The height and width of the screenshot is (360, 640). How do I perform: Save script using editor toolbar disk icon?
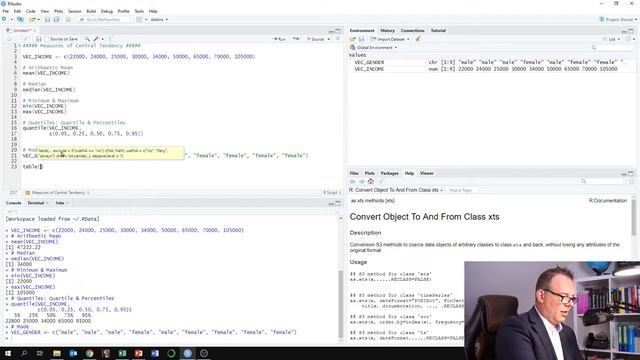[38, 39]
